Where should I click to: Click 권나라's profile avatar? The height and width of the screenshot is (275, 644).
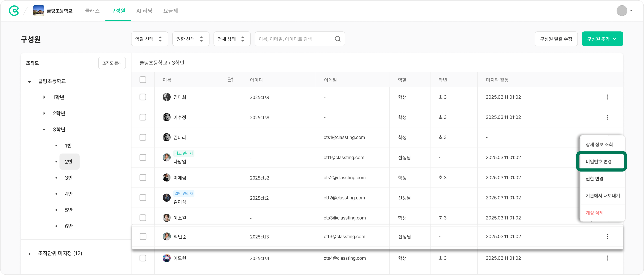[167, 137]
